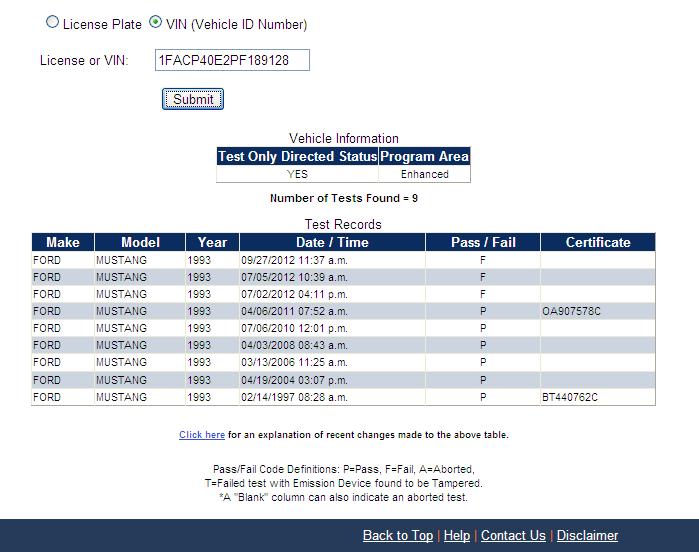Click the Test Only Directed Status header

pyautogui.click(x=297, y=157)
